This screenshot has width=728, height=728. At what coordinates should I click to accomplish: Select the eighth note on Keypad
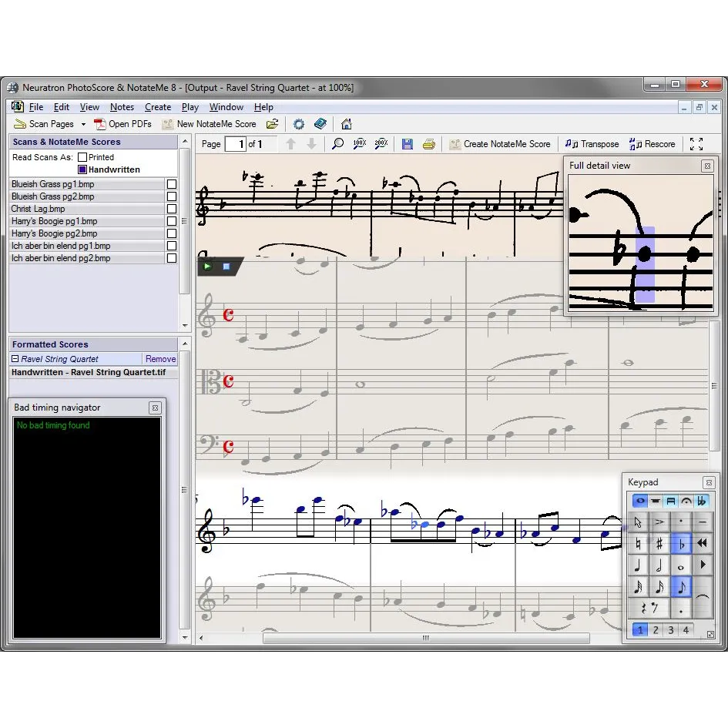tap(682, 587)
